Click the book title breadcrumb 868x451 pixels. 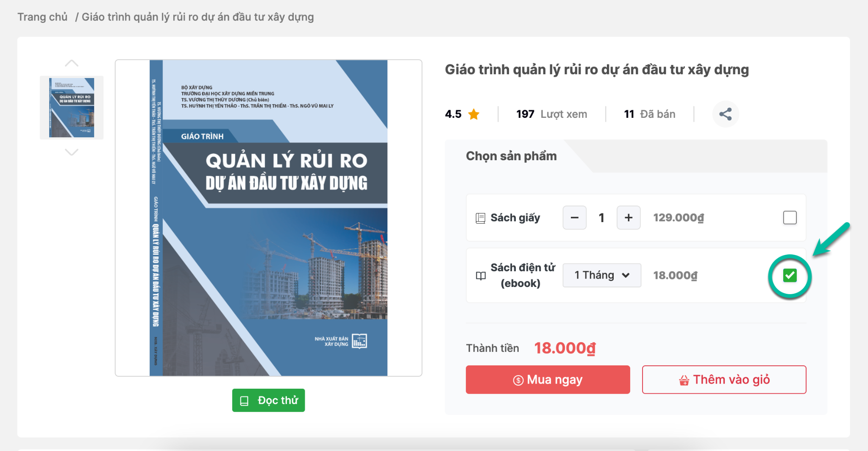coord(198,17)
